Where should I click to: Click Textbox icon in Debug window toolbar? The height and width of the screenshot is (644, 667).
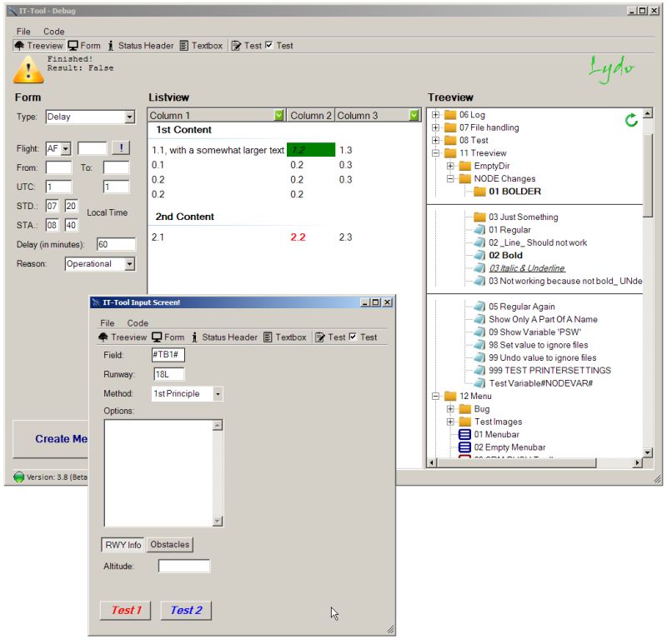coord(183,46)
